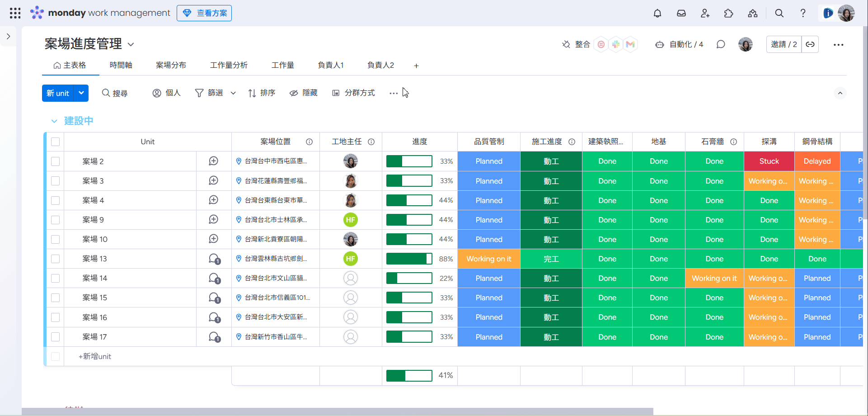Open the top bar search magnifier

tap(779, 13)
